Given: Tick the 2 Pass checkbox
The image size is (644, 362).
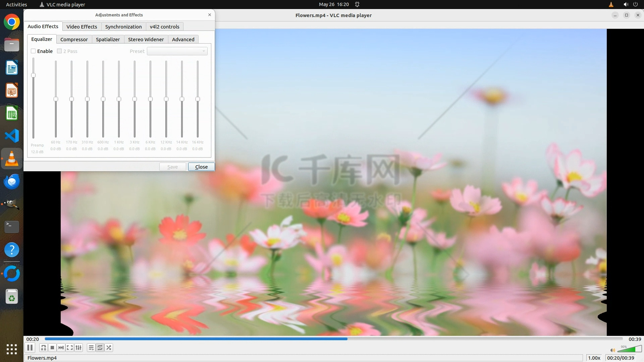Looking at the screenshot, I should point(59,51).
